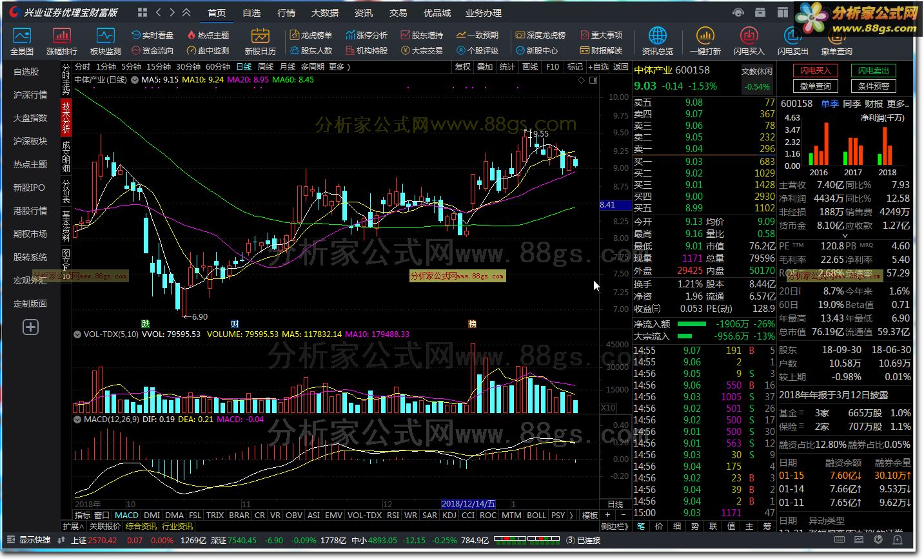Open 机构持股 toolbar item
The image size is (924, 560).
click(366, 50)
